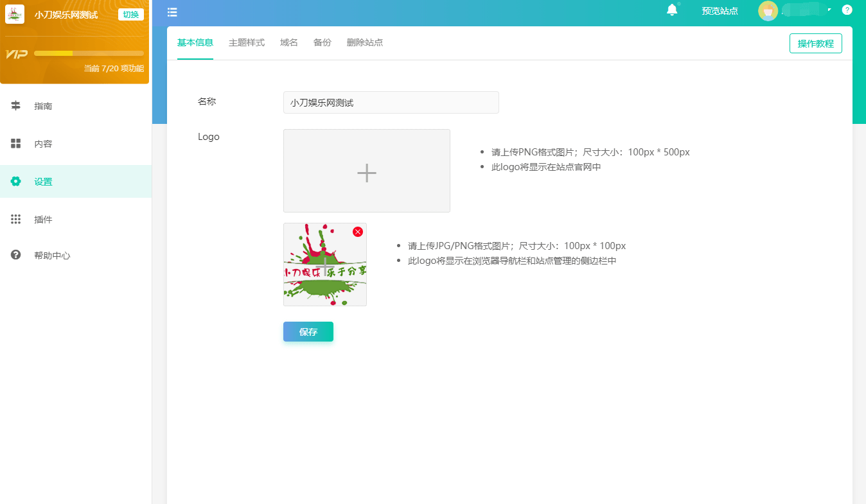Open the 备份 tab
This screenshot has height=504, width=866.
pos(323,43)
